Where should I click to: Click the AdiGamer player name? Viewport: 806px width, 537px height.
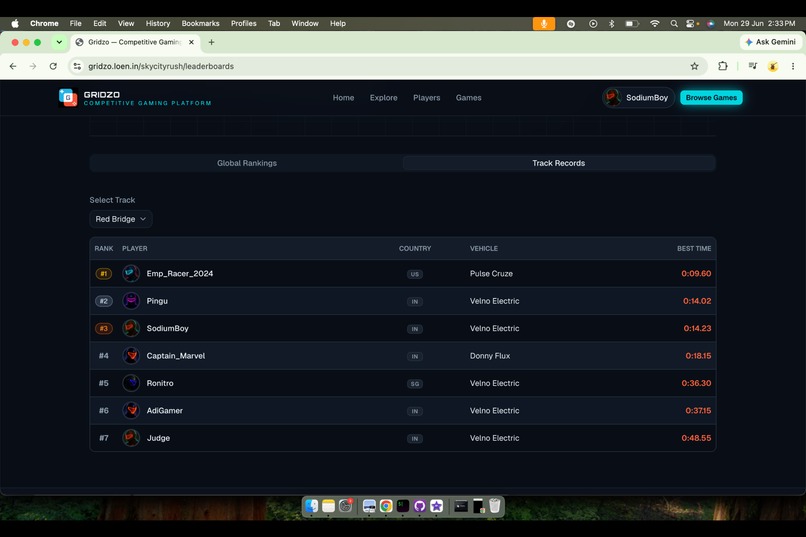(x=164, y=411)
